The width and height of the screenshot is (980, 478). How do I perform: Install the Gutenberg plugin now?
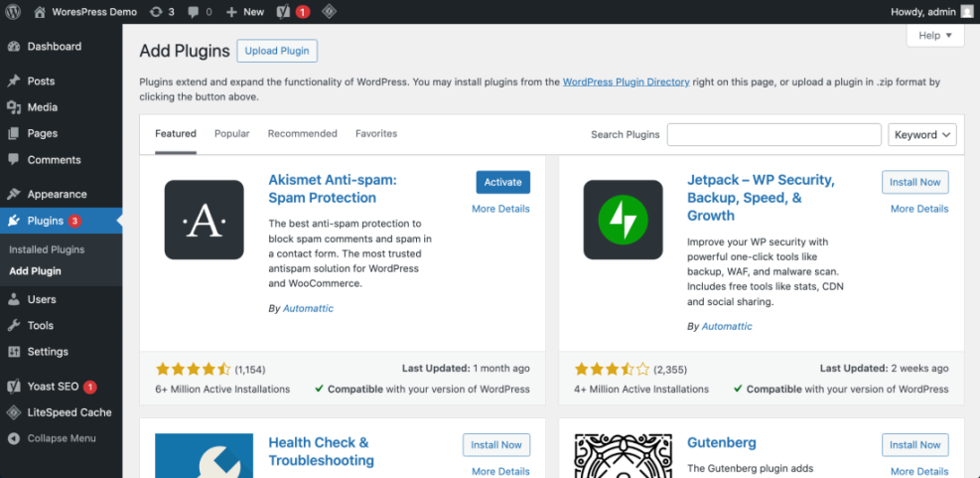click(915, 445)
